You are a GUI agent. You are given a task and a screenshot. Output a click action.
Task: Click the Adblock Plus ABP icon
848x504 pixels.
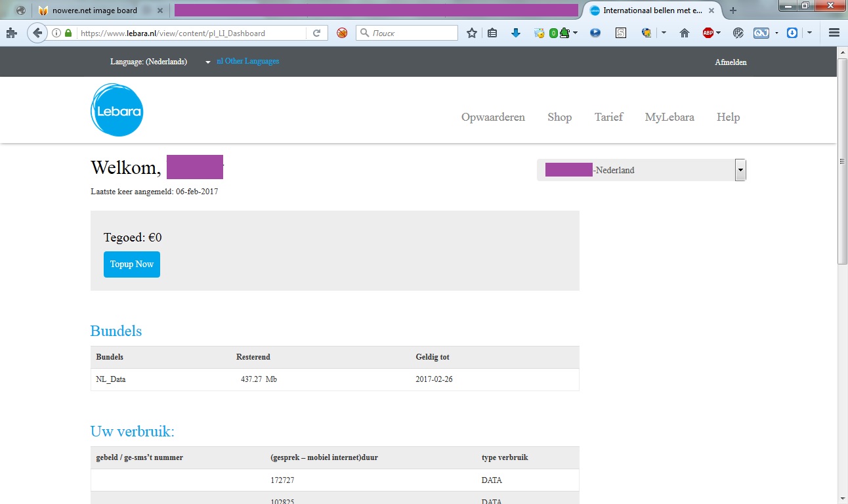tap(708, 33)
